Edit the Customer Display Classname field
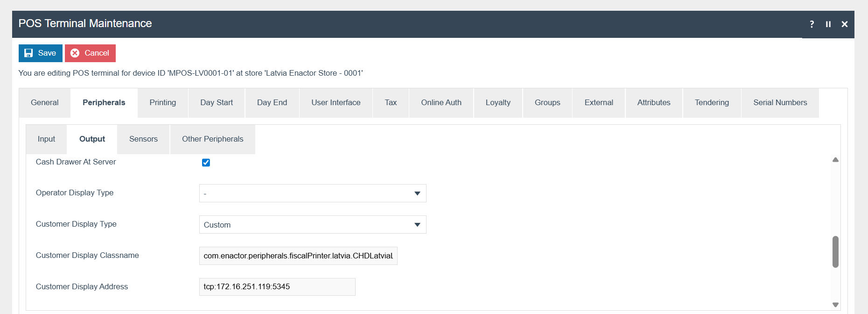Image resolution: width=868 pixels, height=314 pixels. (x=298, y=256)
